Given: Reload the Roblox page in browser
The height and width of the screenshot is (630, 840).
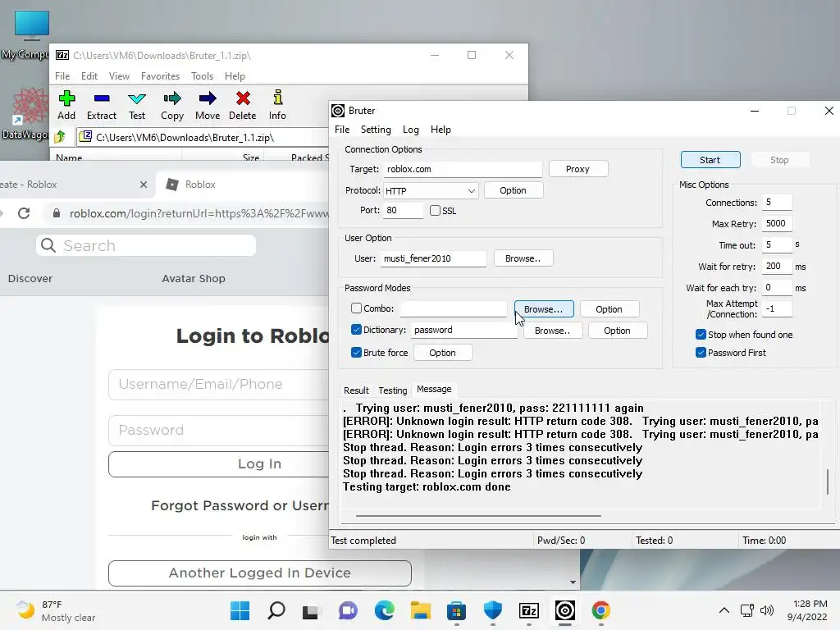Looking at the screenshot, I should point(24,213).
